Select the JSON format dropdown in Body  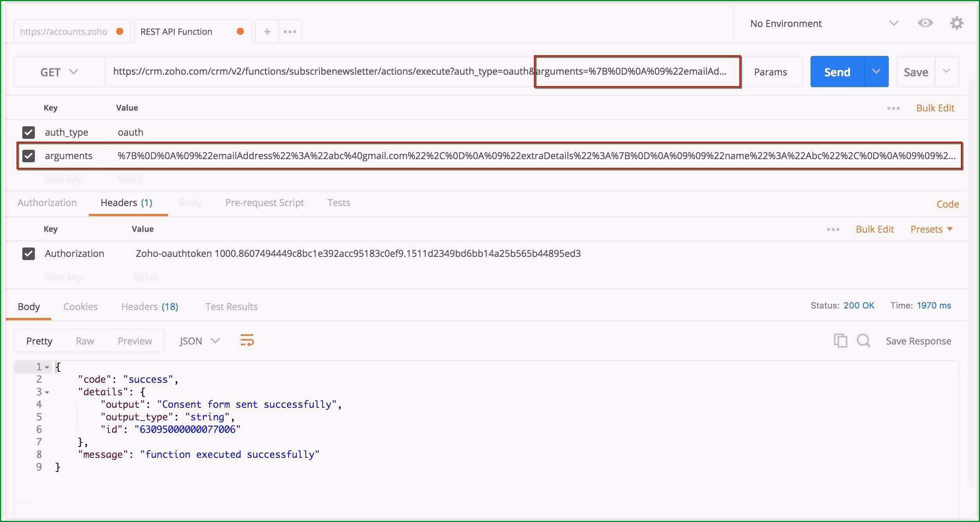[197, 340]
